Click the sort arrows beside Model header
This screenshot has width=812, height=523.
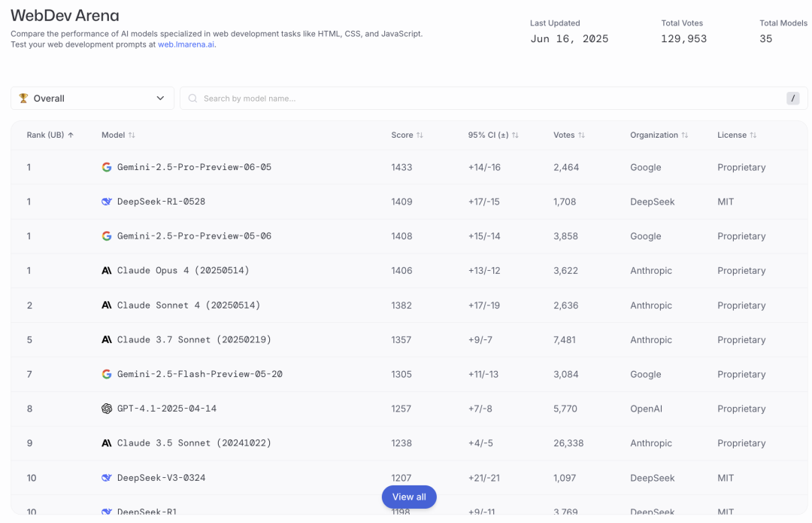click(132, 135)
